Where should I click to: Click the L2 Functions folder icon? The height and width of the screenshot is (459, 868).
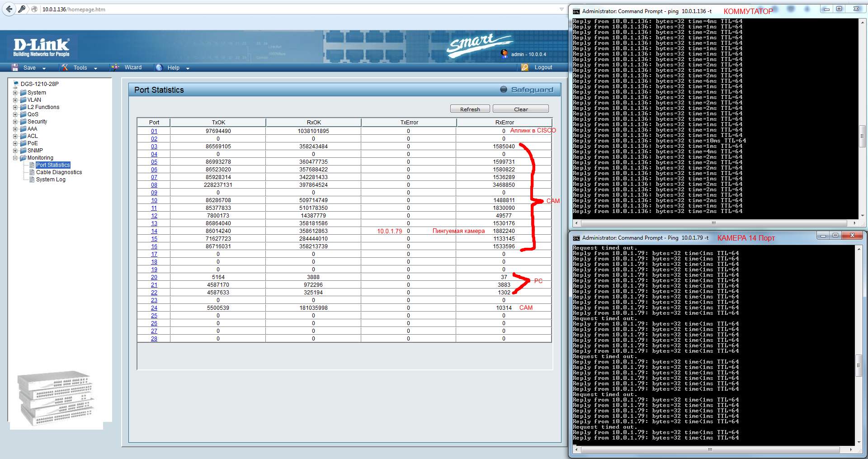[23, 107]
